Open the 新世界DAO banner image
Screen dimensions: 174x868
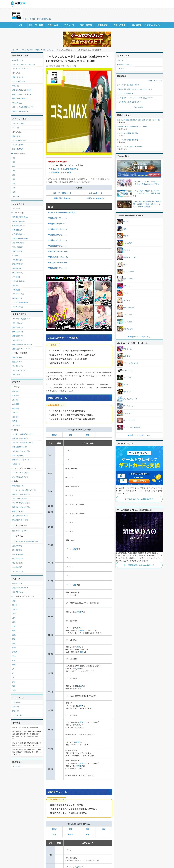139,532
